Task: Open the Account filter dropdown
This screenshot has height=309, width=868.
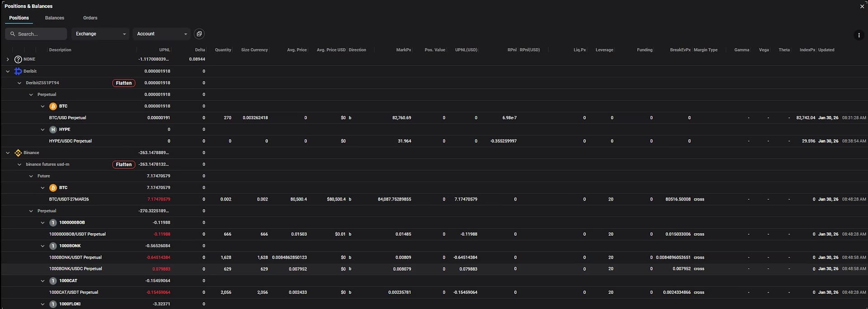Action: click(161, 34)
